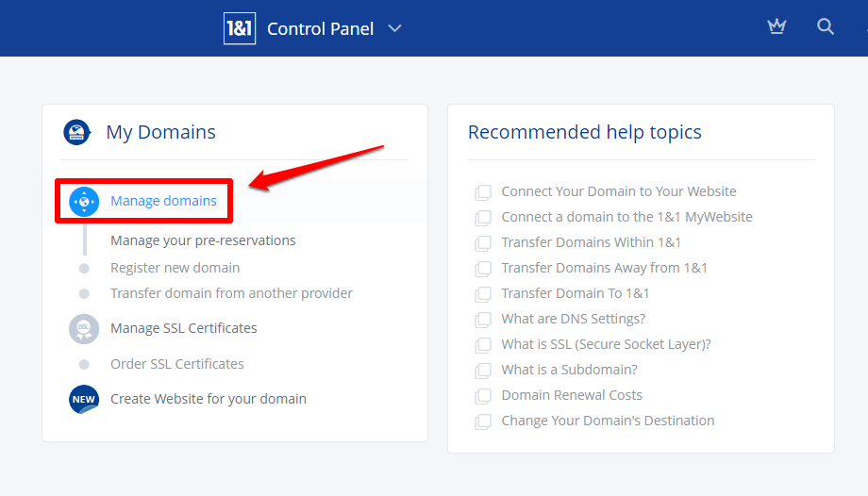Open What is a Subdomain help topic
Image resolution: width=868 pixels, height=496 pixels.
(569, 370)
